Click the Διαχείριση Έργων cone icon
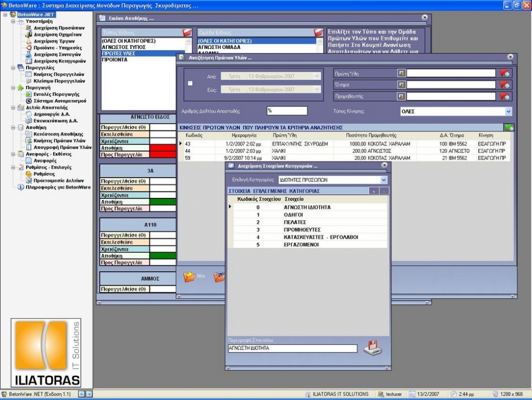 [x=29, y=41]
